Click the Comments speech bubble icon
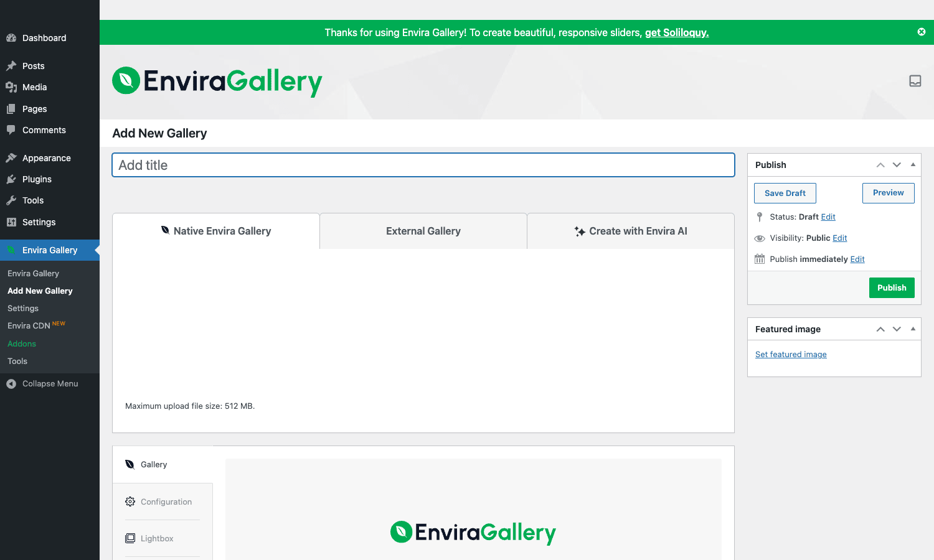934x560 pixels. (x=11, y=130)
